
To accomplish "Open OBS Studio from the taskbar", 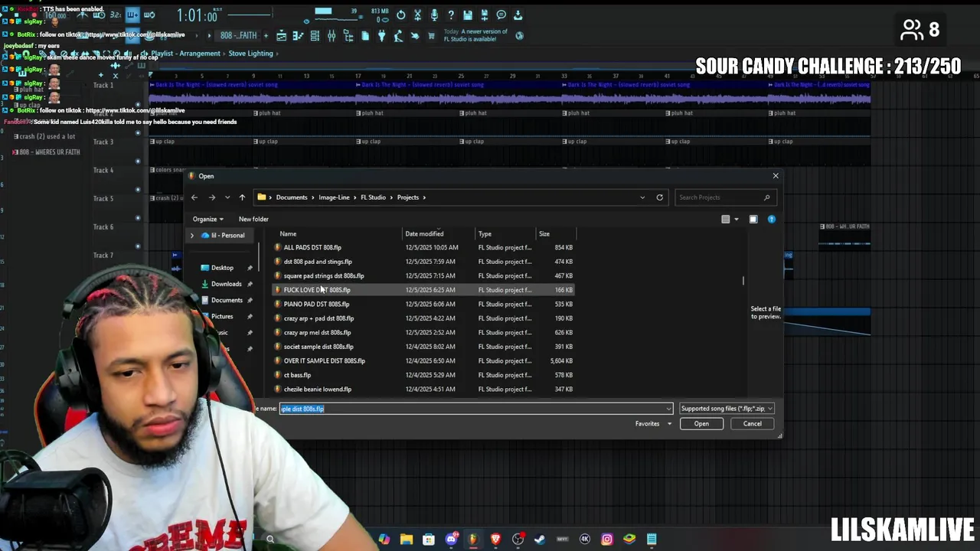I will 518,539.
